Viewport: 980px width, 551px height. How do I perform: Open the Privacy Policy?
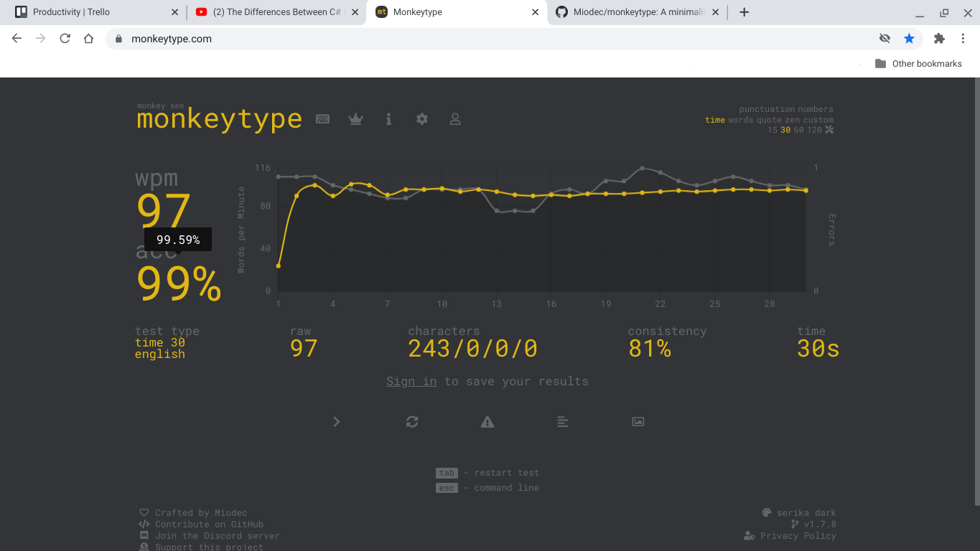click(x=797, y=535)
